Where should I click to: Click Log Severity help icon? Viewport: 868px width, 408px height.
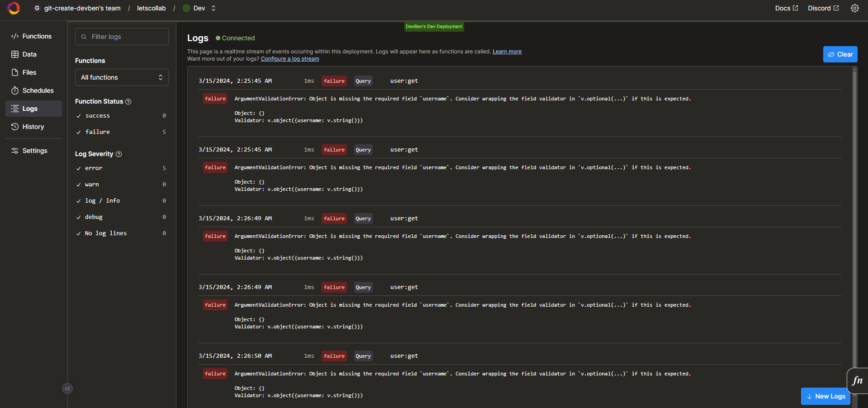coord(119,154)
